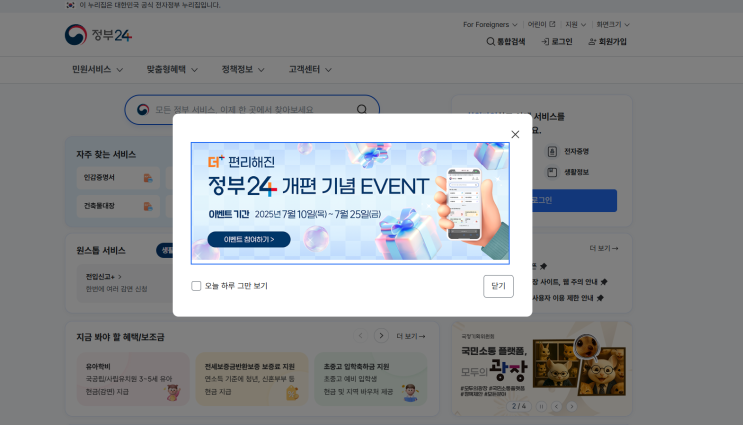Show previous benefit cards with the left arrow
The width and height of the screenshot is (743, 425).
[361, 335]
